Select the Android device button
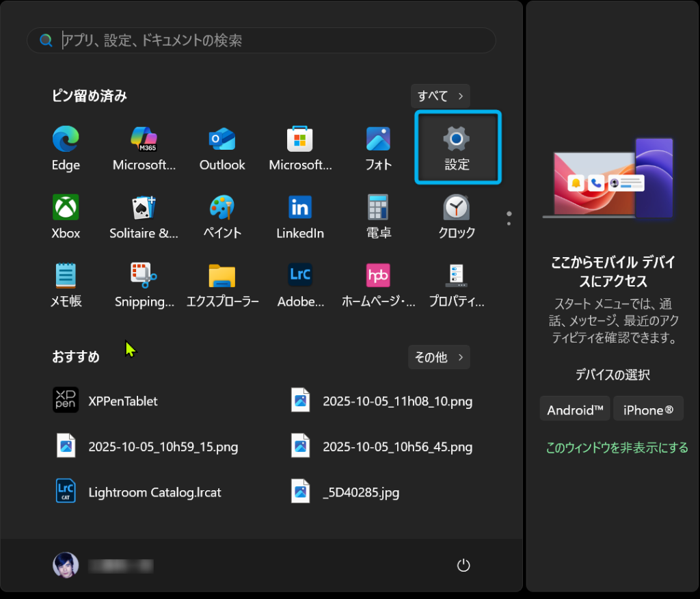 (575, 410)
